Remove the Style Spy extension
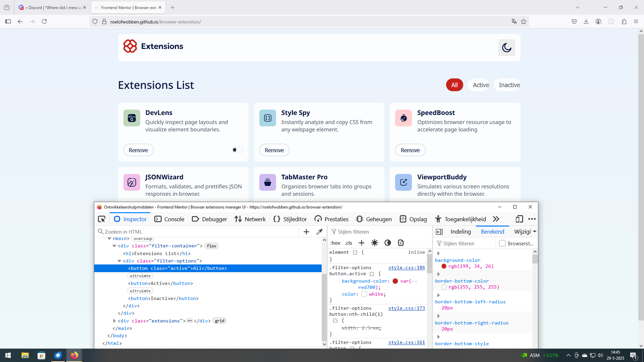 [x=274, y=150]
